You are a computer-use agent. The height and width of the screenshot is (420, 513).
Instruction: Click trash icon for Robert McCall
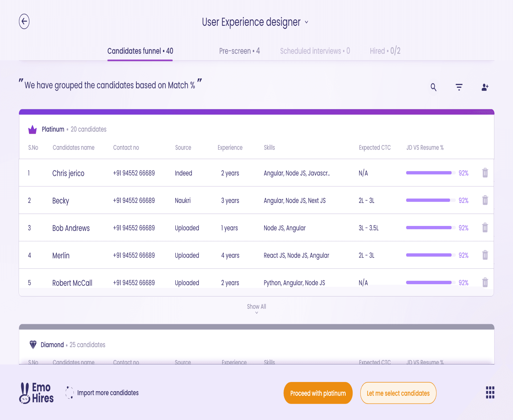[x=485, y=282]
